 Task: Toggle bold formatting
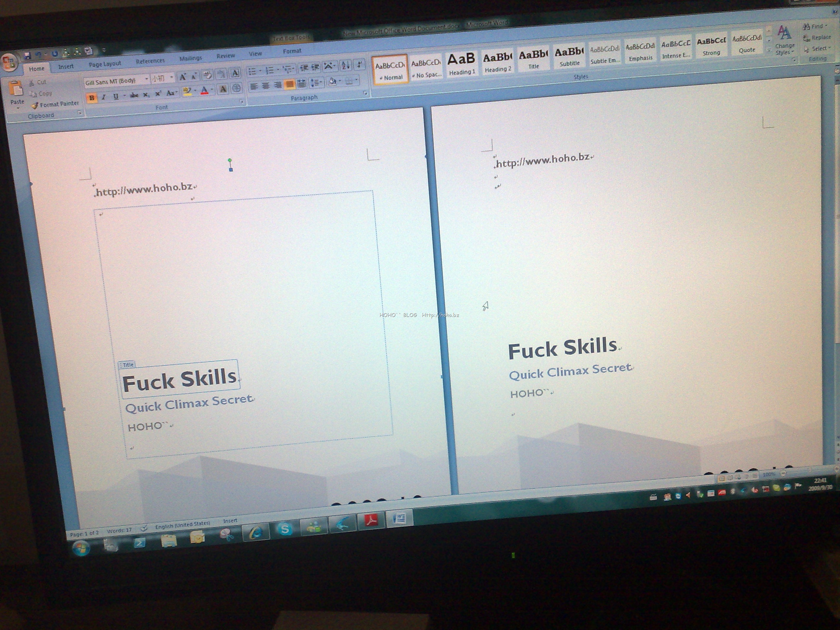click(91, 98)
